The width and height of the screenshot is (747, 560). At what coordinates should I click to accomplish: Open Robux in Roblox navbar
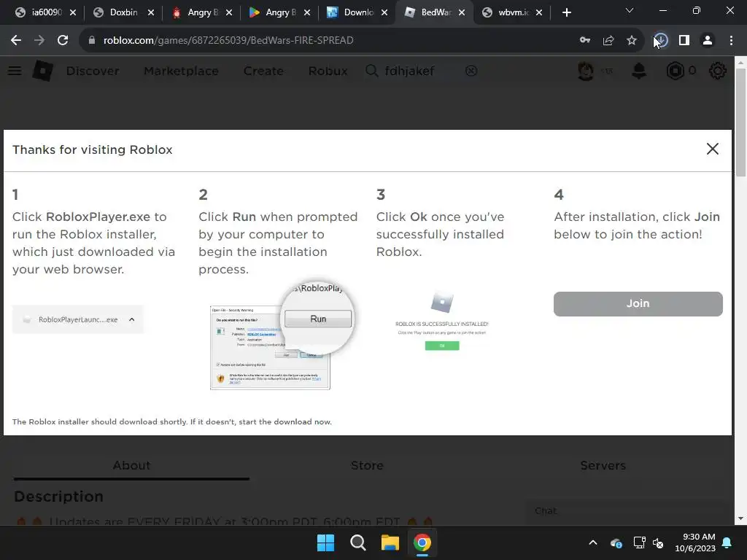pyautogui.click(x=328, y=71)
